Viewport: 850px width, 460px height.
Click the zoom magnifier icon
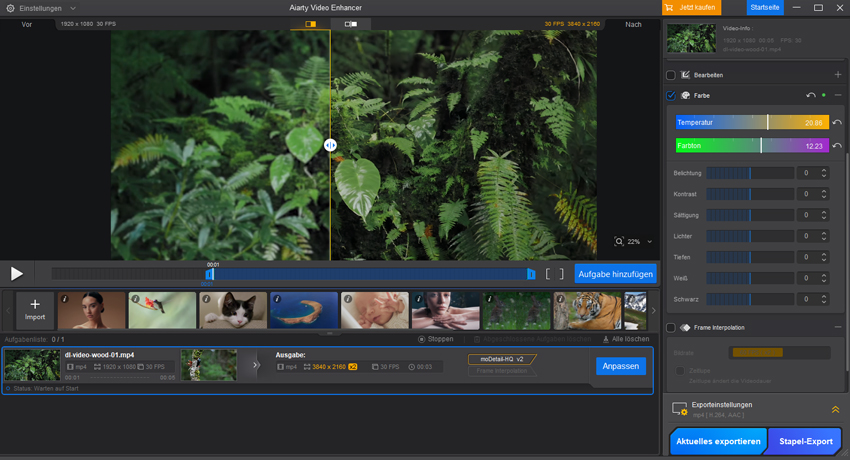[x=619, y=242]
